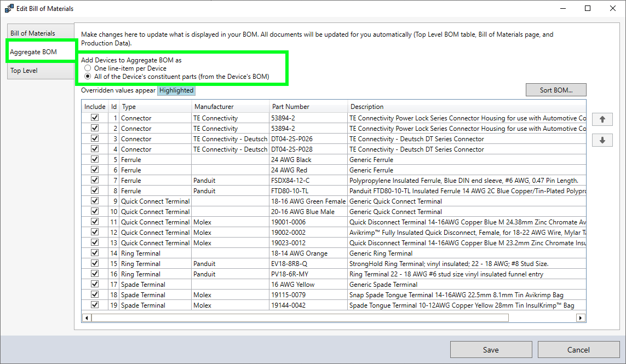Click the Highlighted override legend label

tap(176, 90)
